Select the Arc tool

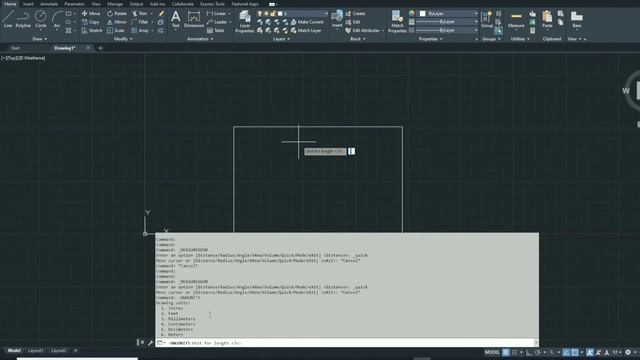tap(57, 19)
